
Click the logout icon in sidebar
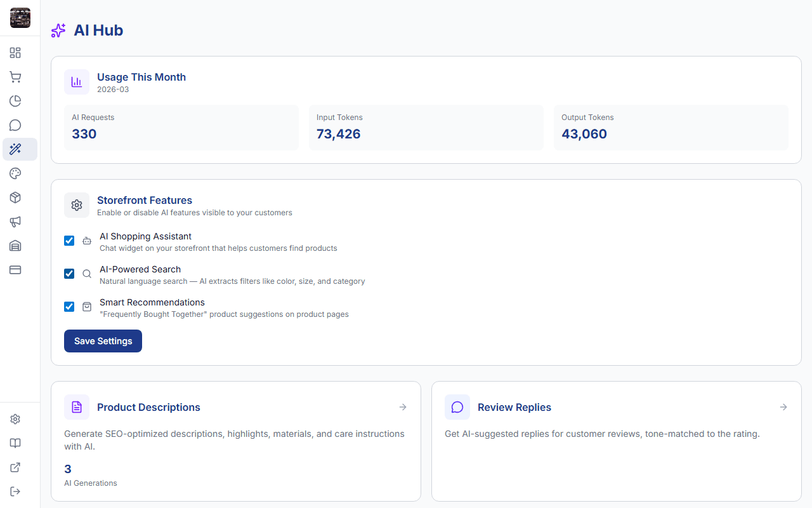(15, 491)
